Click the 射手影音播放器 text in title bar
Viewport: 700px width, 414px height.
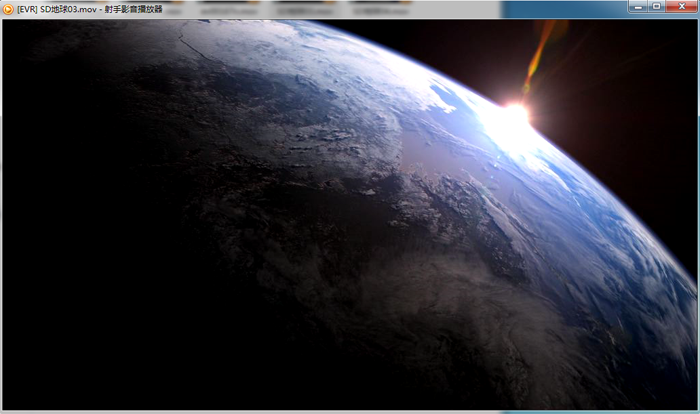[x=134, y=9]
